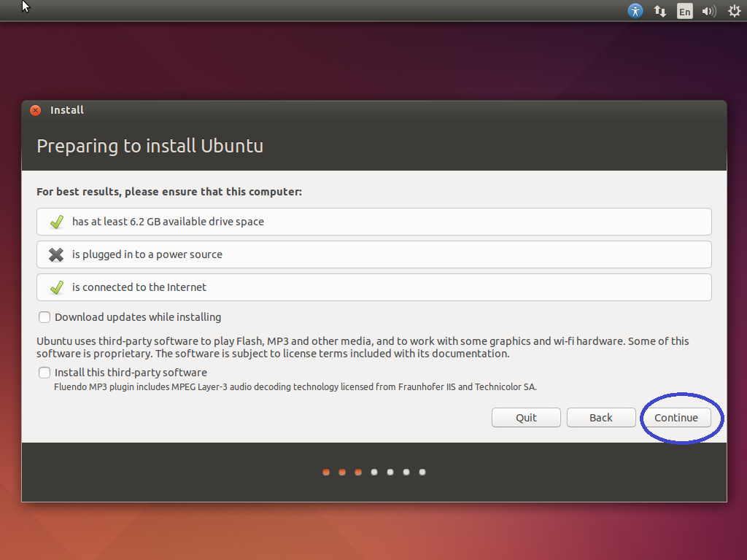Click Continue to proceed with installation
This screenshot has width=747, height=560.
click(676, 418)
